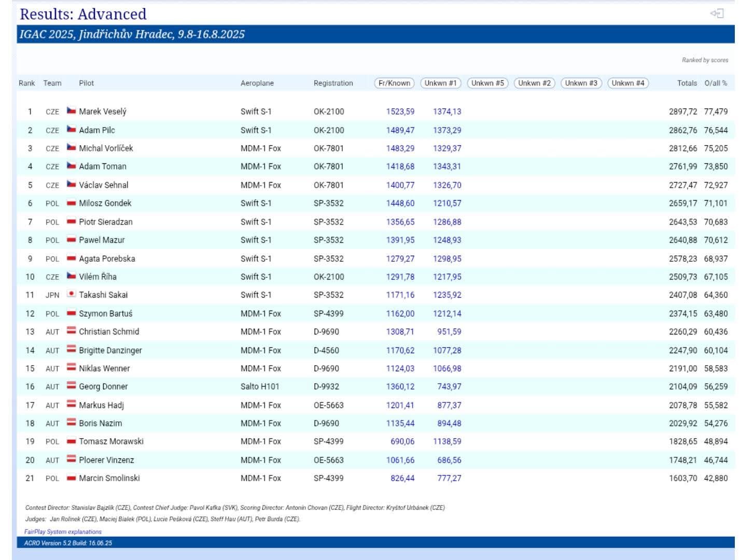Click Marek Veselý's Czech flag icon

pyautogui.click(x=72, y=111)
